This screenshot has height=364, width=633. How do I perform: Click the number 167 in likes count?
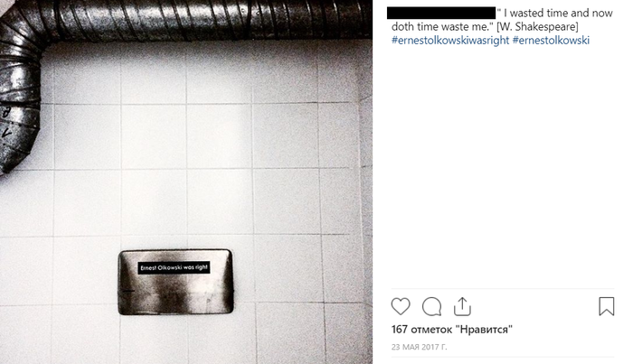point(400,330)
